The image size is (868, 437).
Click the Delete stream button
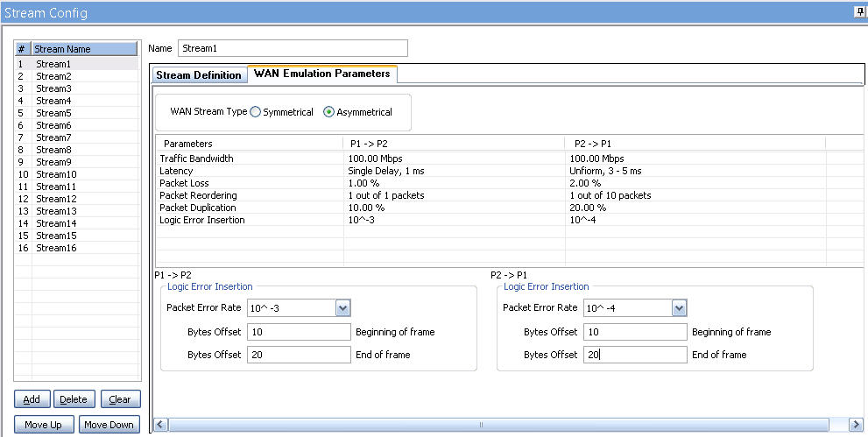coord(74,398)
